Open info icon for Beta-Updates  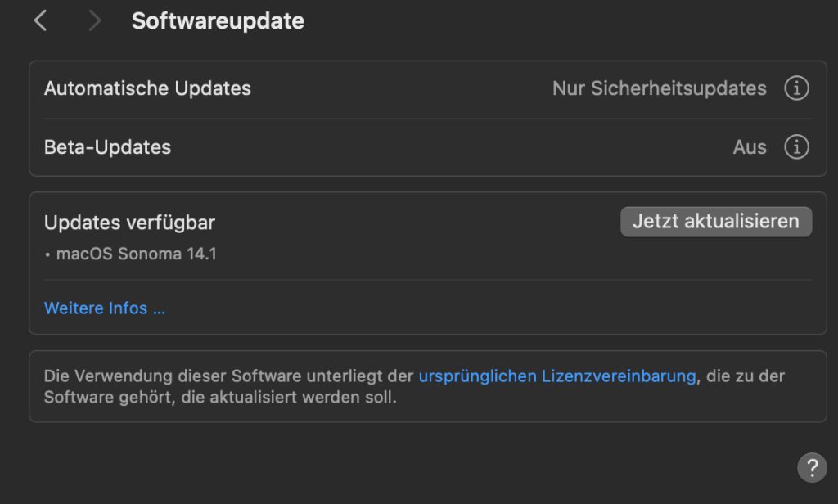pyautogui.click(x=796, y=147)
